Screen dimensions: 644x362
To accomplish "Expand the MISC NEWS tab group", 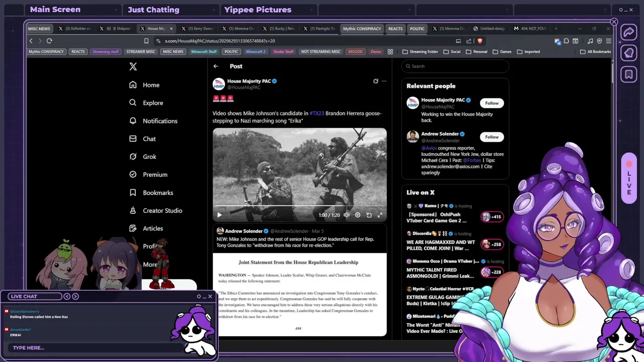I will point(39,29).
